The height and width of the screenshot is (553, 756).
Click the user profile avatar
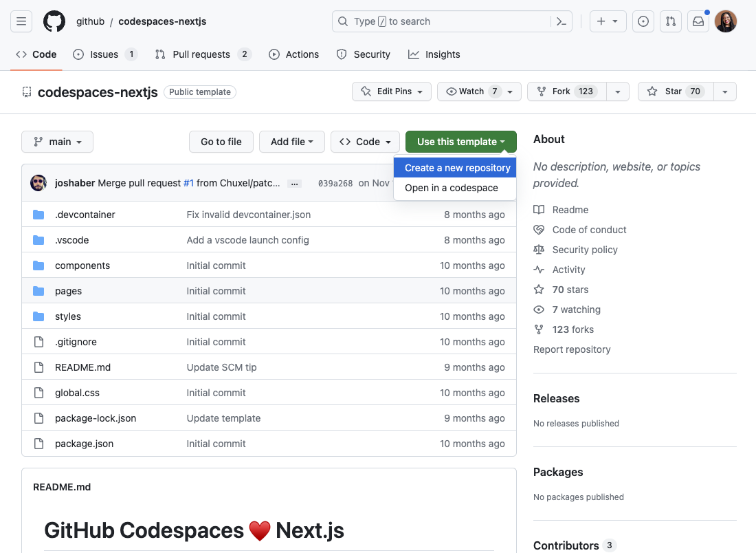click(x=726, y=21)
